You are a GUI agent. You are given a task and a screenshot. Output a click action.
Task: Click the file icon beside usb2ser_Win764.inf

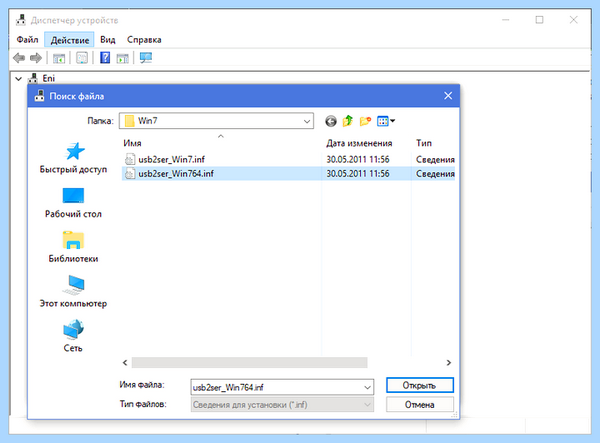click(130, 173)
